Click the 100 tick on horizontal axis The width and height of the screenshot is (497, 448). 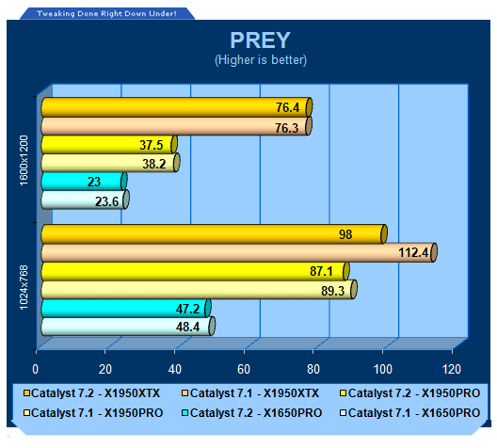pyautogui.click(x=383, y=370)
